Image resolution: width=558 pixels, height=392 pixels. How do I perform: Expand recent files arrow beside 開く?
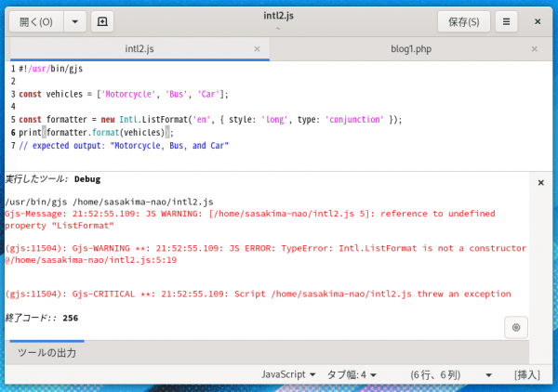tap(74, 21)
